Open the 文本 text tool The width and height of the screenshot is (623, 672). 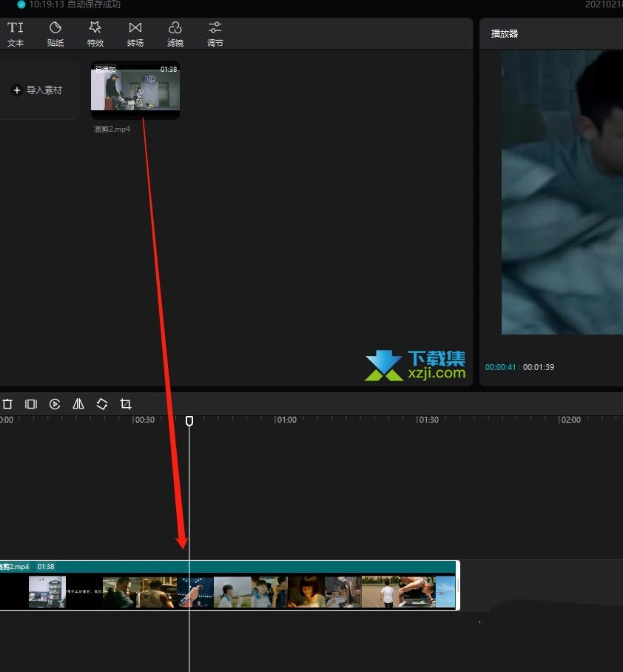pos(16,33)
